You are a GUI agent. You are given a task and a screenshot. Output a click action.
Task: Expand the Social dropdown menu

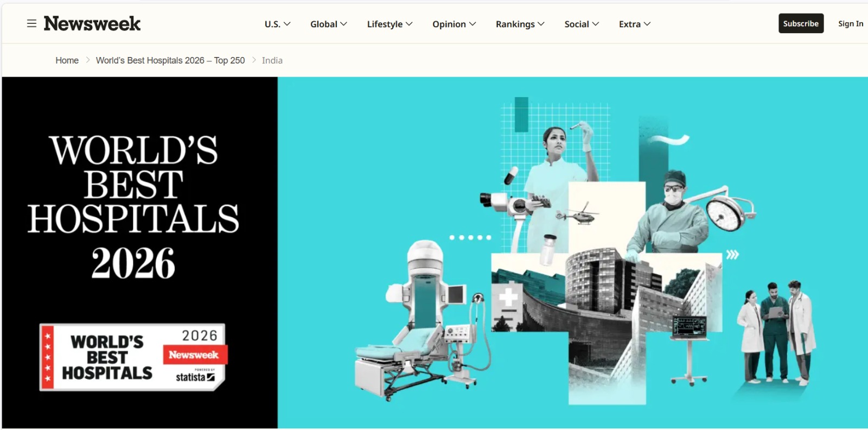582,24
